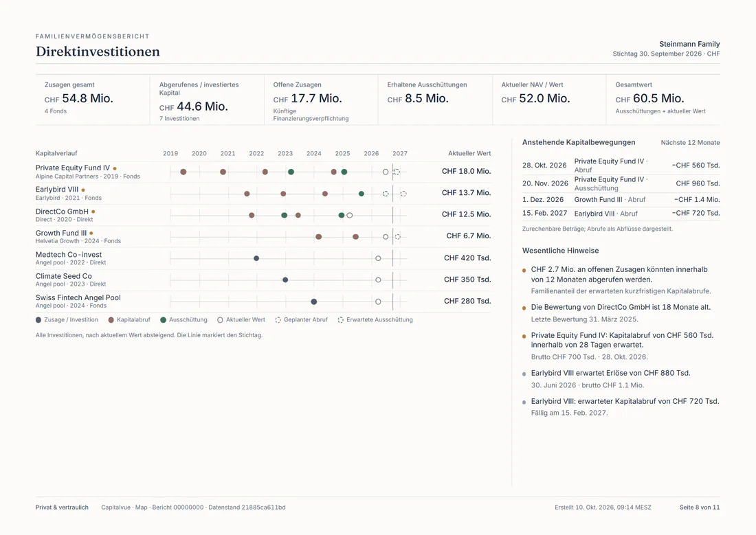Select the 28. Okt. 2026 Abruf entry
756x535 pixels.
tap(621, 166)
